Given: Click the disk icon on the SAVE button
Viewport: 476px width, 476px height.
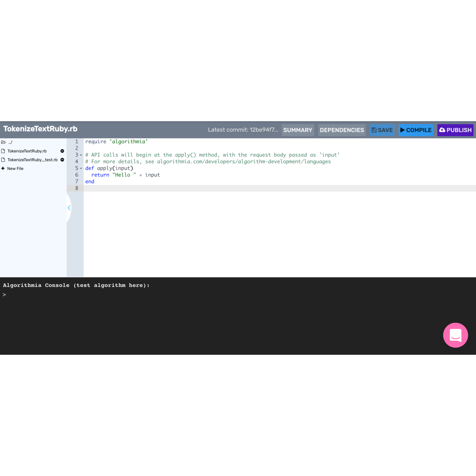Looking at the screenshot, I should click(374, 130).
